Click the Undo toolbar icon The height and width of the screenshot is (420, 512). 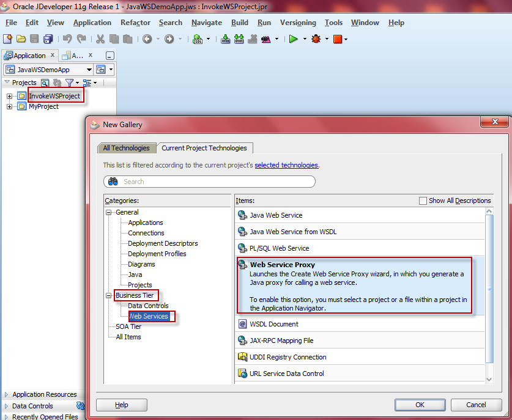coord(67,39)
